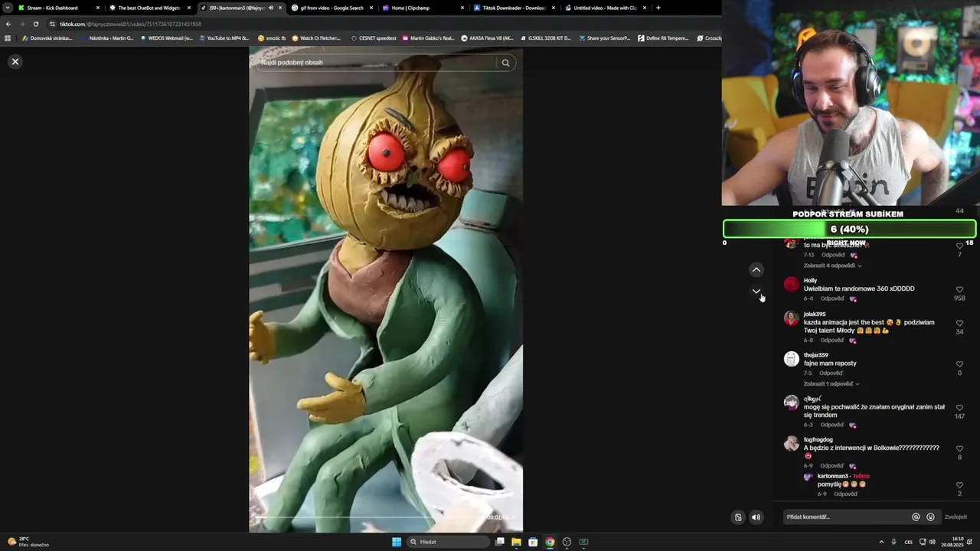Open the OBS icon in the taskbar
The width and height of the screenshot is (980, 551).
click(x=567, y=542)
